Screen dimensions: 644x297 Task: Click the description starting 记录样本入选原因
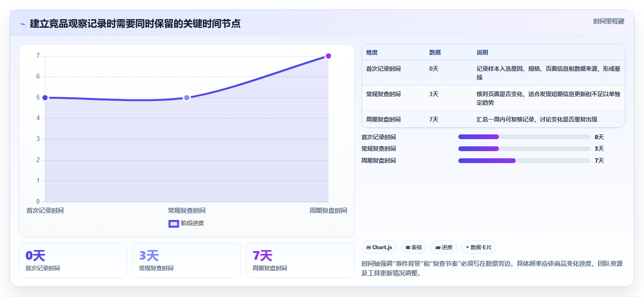click(548, 73)
